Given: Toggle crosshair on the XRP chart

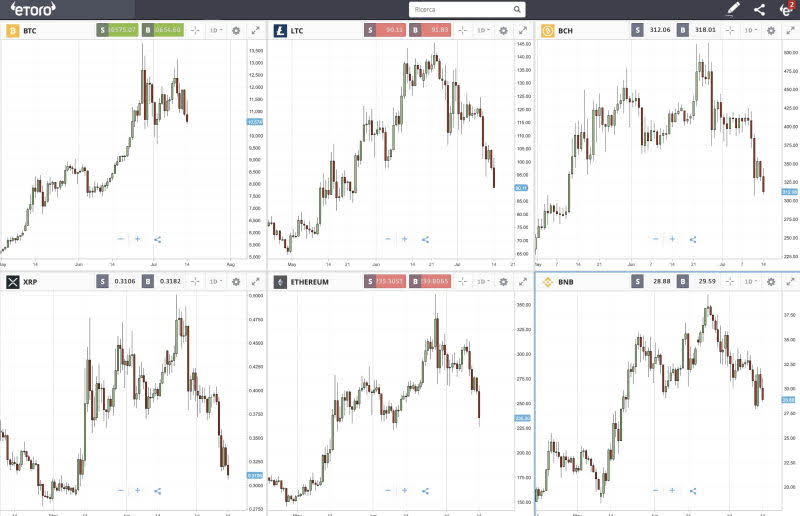Looking at the screenshot, I should tap(194, 282).
